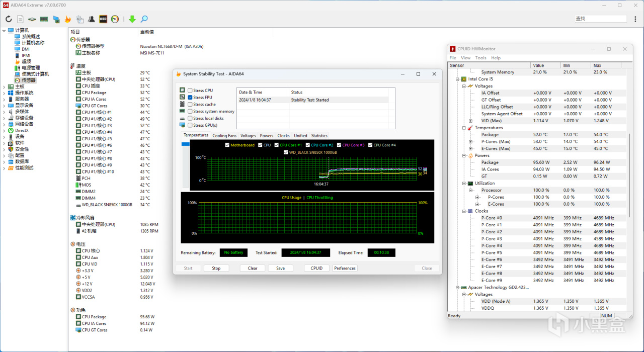
Task: Open the memory RAM stick toolbar icon
Action: pyautogui.click(x=44, y=19)
